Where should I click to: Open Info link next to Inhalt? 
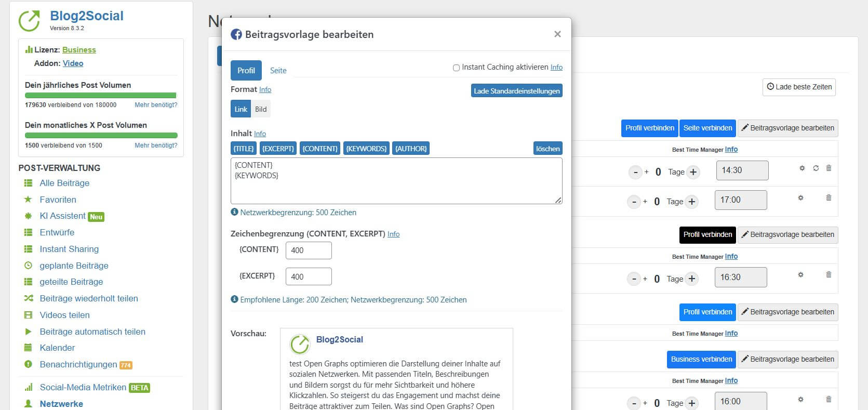click(260, 134)
